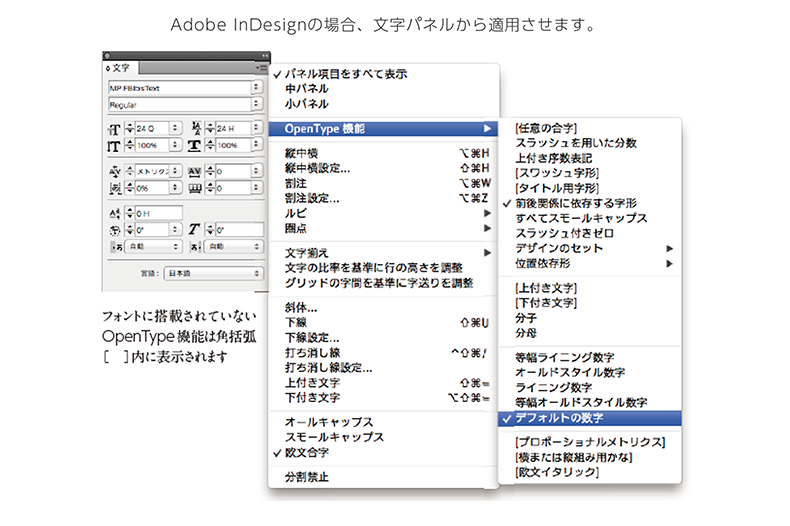Step the vertical scale 100% value
This screenshot has height=526, width=790.
[x=129, y=146]
